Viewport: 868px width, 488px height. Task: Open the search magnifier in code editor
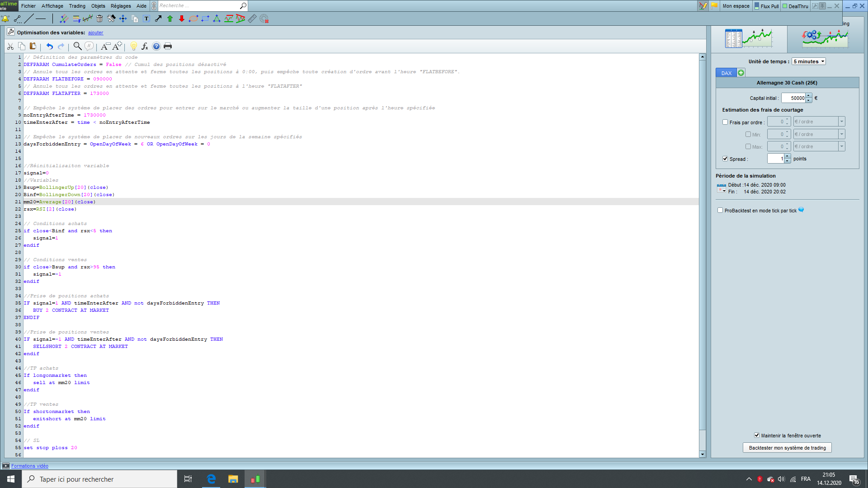point(77,46)
